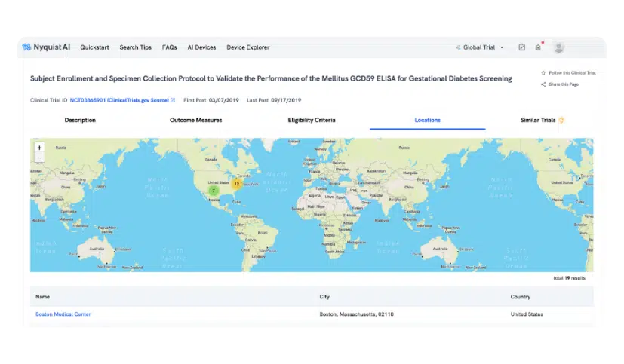
Task: Click the total 19 results text
Action: 569,278
